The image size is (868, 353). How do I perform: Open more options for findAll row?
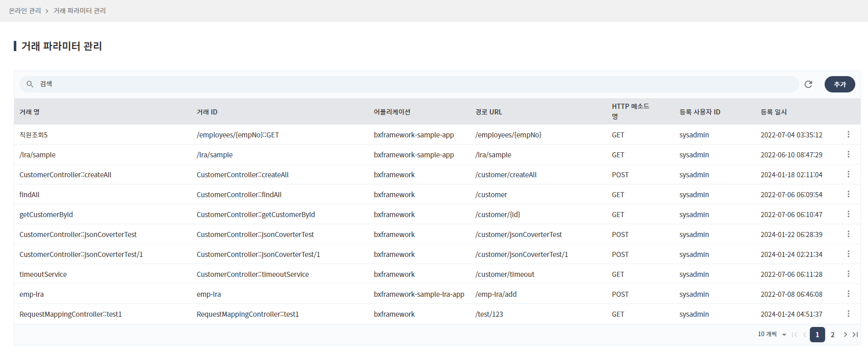pos(849,194)
